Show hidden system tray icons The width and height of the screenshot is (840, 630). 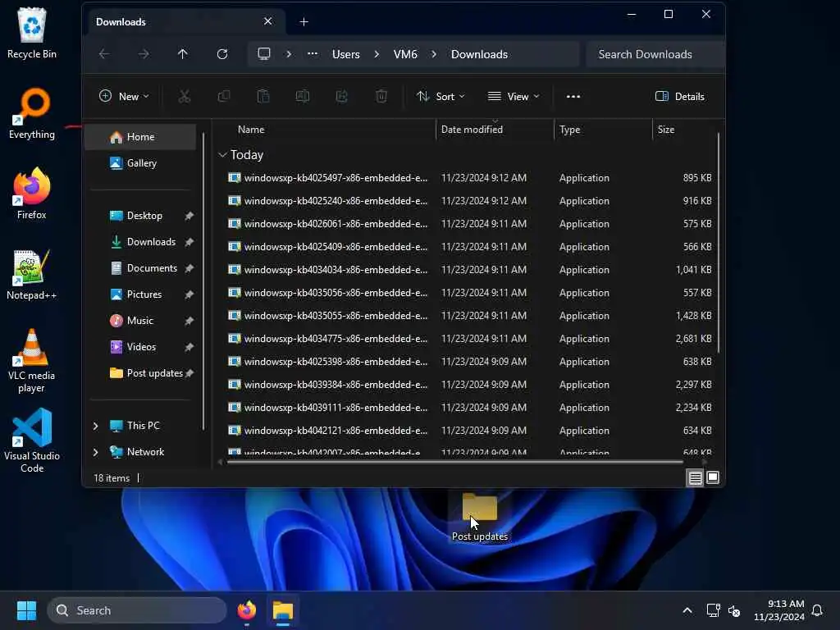tap(687, 610)
